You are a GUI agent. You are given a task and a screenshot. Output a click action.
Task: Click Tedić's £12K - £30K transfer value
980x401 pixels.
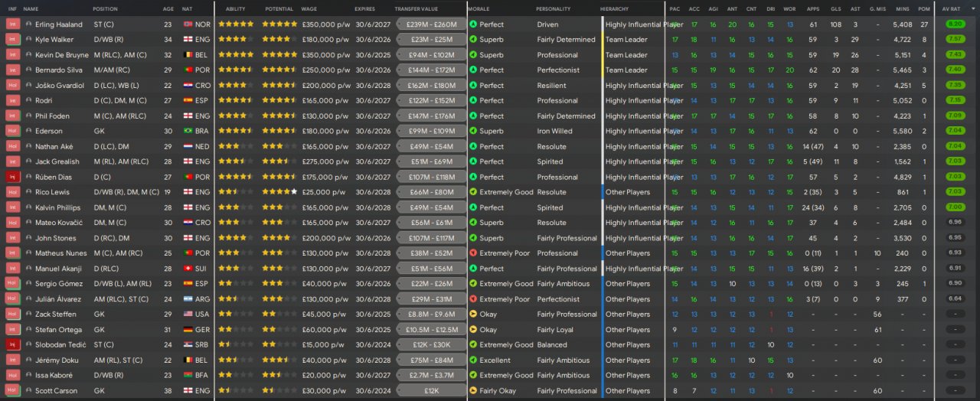tap(431, 344)
